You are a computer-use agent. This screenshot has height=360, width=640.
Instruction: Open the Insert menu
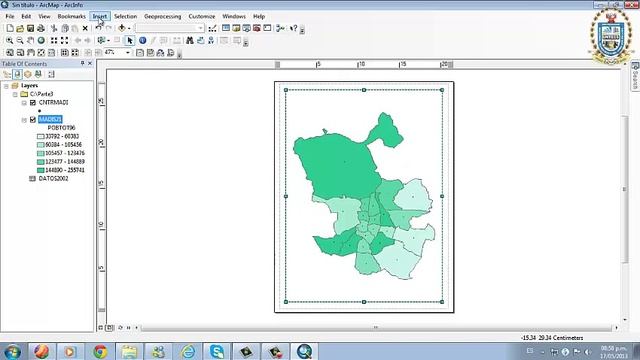point(100,16)
